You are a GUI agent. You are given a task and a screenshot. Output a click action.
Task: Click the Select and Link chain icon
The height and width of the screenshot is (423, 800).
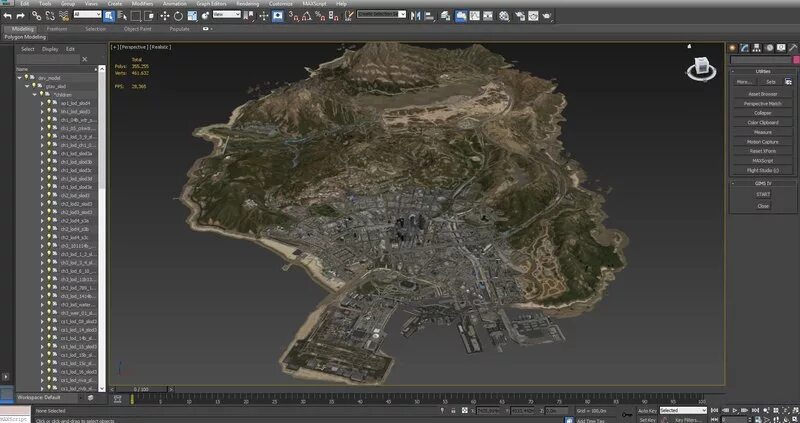(x=39, y=16)
